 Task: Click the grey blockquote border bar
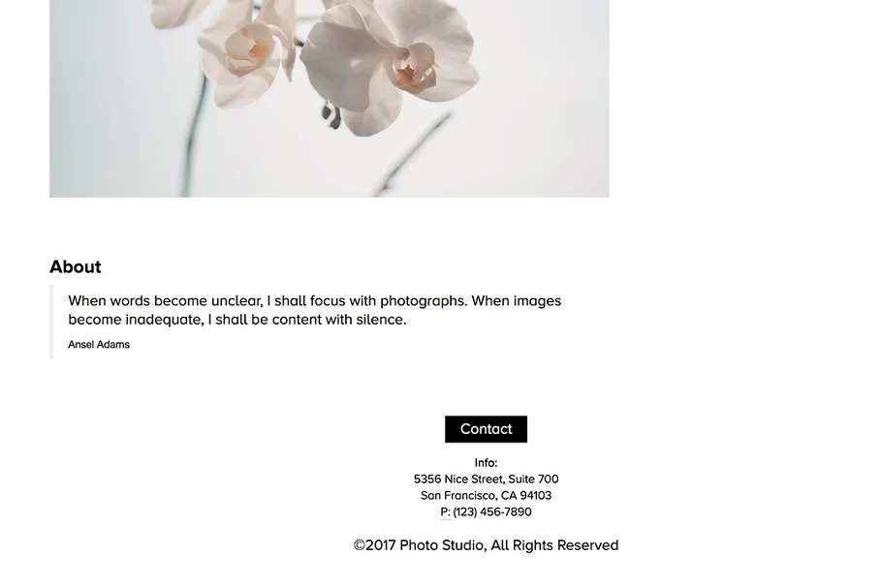click(51, 322)
